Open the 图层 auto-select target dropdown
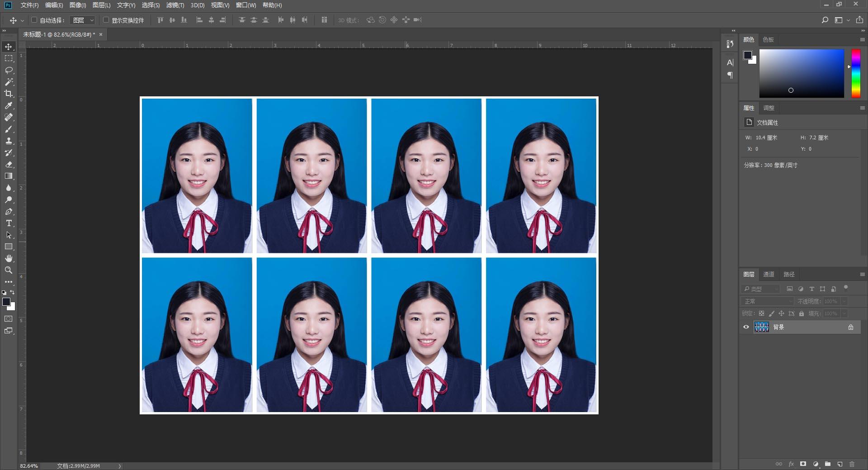This screenshot has width=868, height=470. coord(83,20)
